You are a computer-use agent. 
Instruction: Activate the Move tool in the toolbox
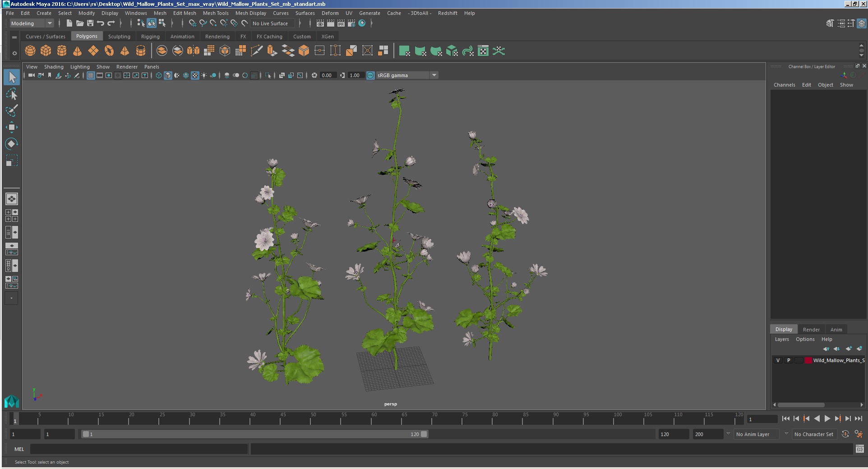[x=12, y=127]
